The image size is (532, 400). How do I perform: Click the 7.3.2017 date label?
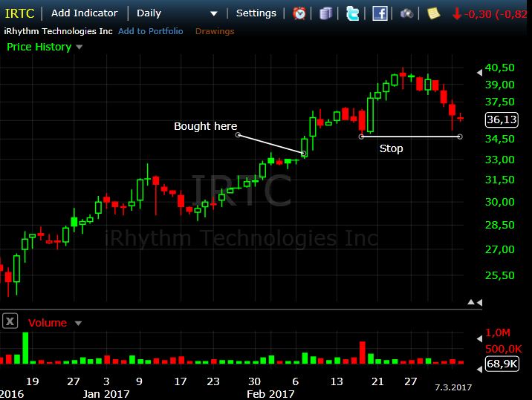point(453,387)
